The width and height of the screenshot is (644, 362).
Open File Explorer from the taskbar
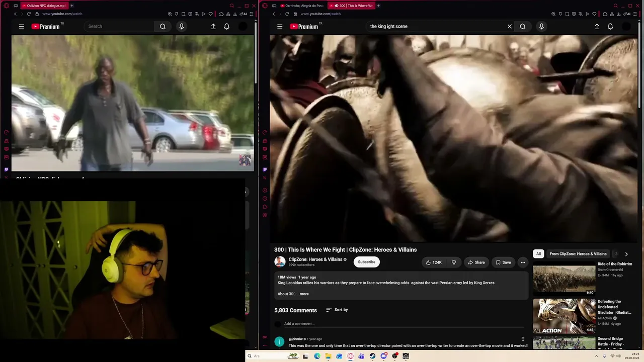coord(328,356)
